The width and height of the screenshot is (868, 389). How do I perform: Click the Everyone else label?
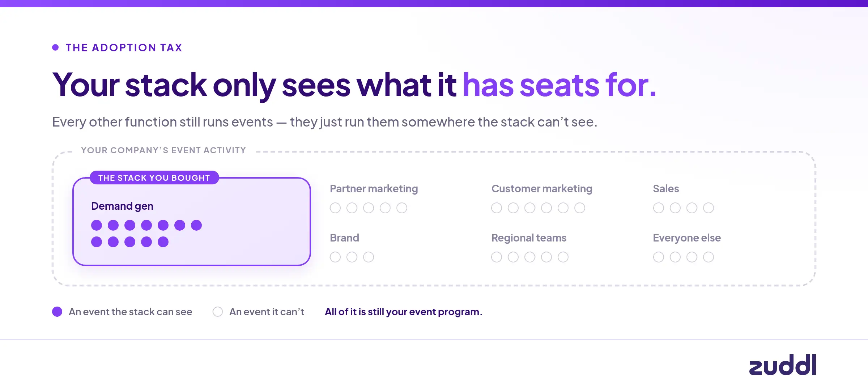coord(687,238)
